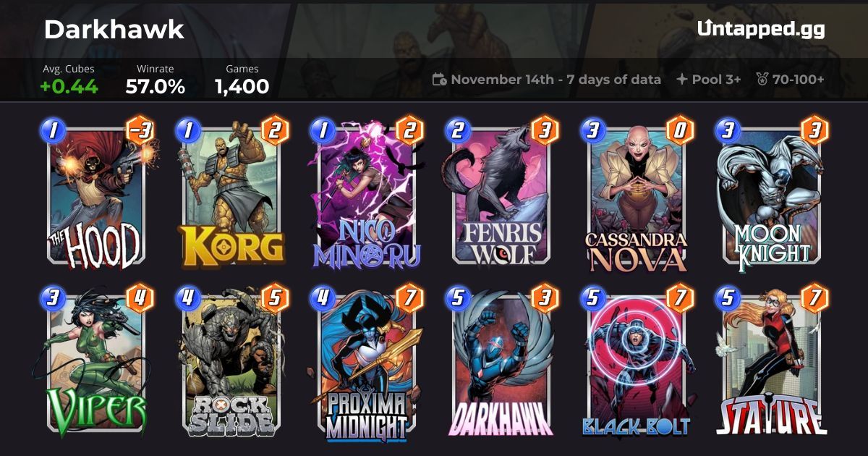This screenshot has height=456, width=868.
Task: Click the rank medal icon near 70-100+
Action: click(762, 80)
